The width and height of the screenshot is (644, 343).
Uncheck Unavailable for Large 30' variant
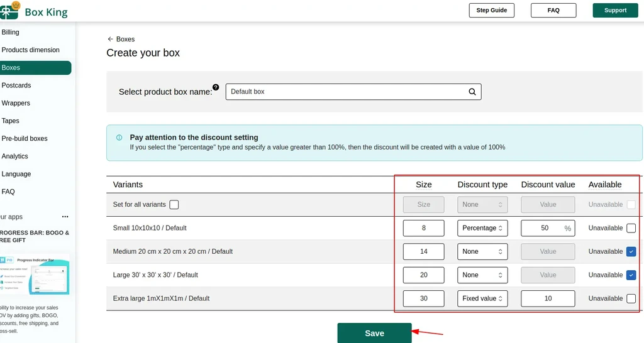click(x=631, y=275)
